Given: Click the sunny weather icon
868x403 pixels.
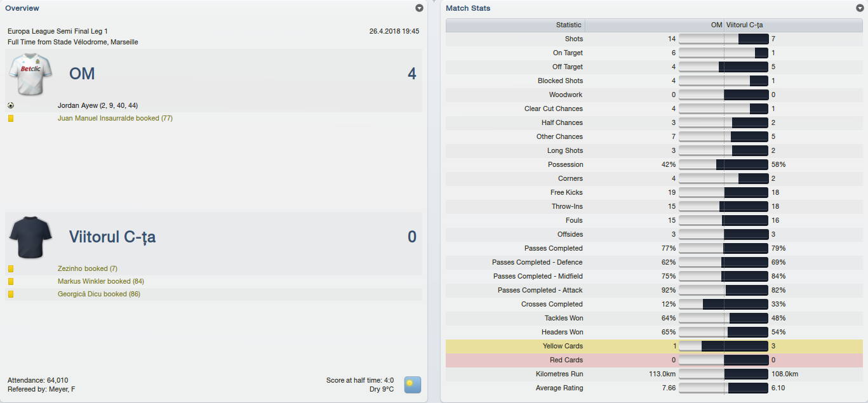Looking at the screenshot, I should [413, 385].
